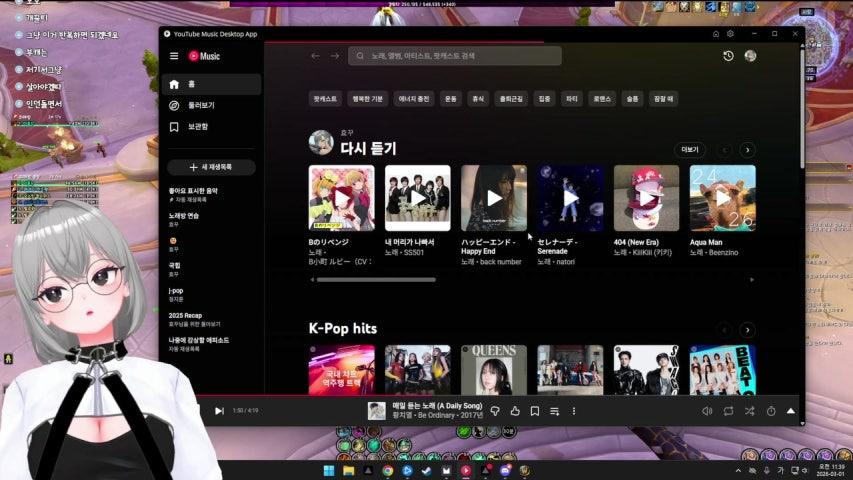Click the 더보기 button
This screenshot has width=853, height=480.
689,150
